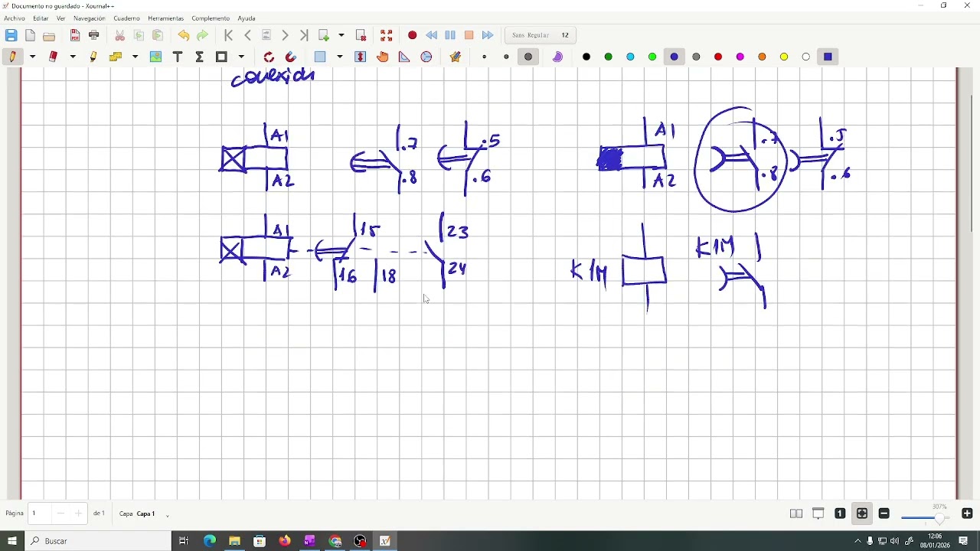Open the custom color picker square
The height and width of the screenshot is (551, 980).
coord(828,57)
